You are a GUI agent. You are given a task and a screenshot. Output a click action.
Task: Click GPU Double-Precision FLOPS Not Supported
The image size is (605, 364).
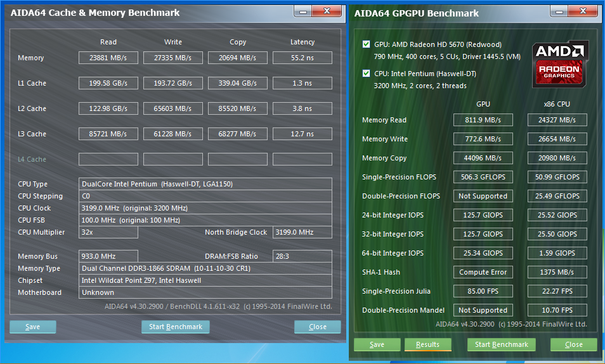483,196
